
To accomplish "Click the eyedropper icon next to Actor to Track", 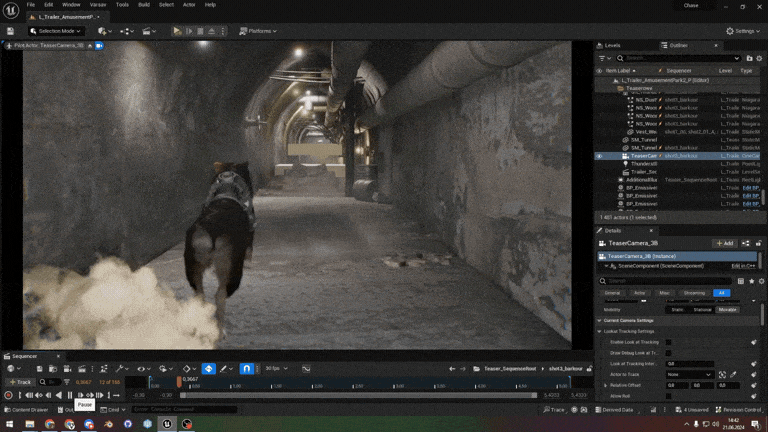I will [733, 374].
